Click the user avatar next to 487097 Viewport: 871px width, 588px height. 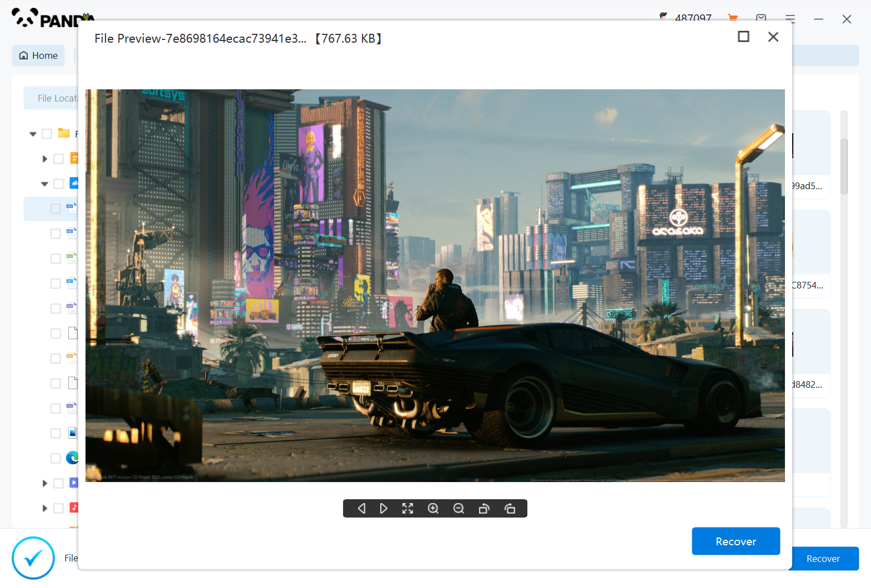coord(663,17)
